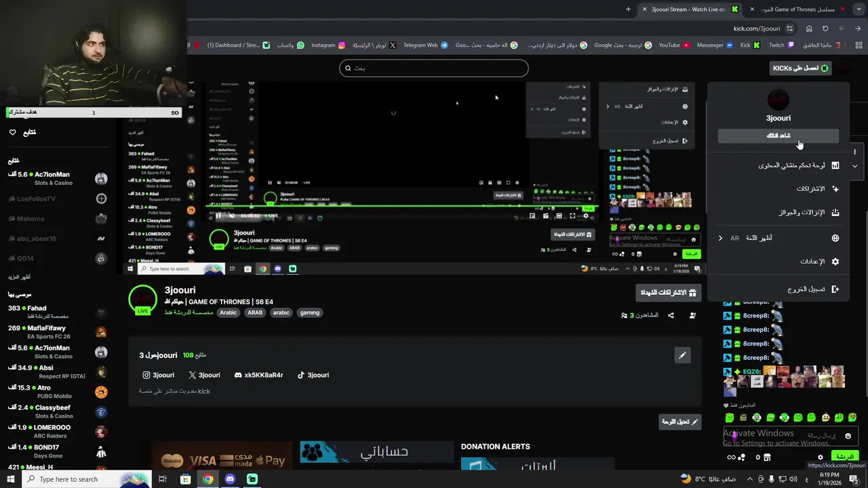Switch to the Game of Thrones browser tab
Image resolution: width=868 pixels, height=488 pixels.
coord(799,9)
